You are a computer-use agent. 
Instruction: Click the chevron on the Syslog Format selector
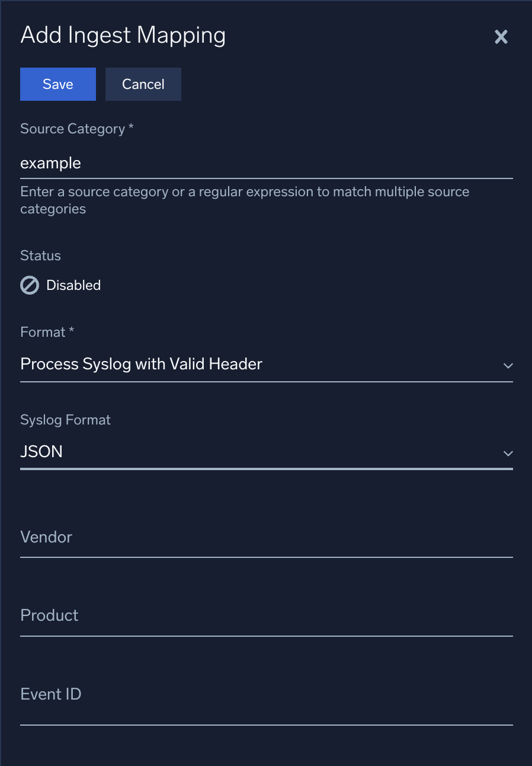[x=508, y=453]
